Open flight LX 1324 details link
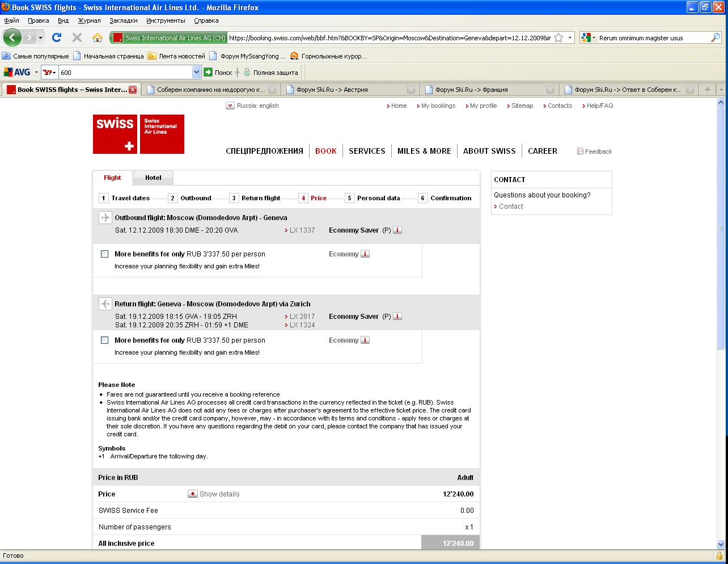The width and height of the screenshot is (728, 564). 302,325
